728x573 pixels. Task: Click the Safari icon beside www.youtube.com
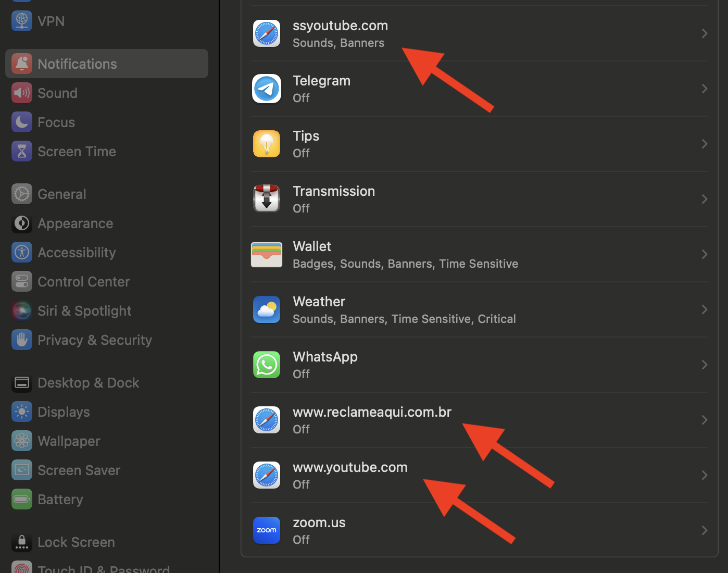pyautogui.click(x=267, y=475)
